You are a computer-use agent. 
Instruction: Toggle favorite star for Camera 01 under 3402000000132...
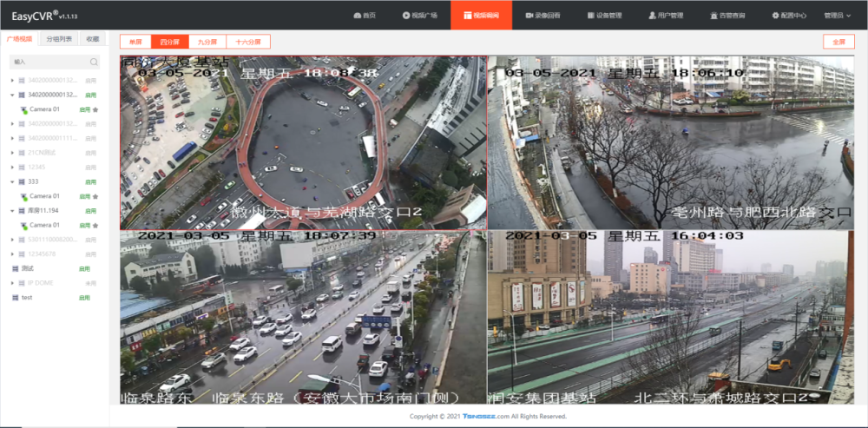pyautogui.click(x=95, y=109)
